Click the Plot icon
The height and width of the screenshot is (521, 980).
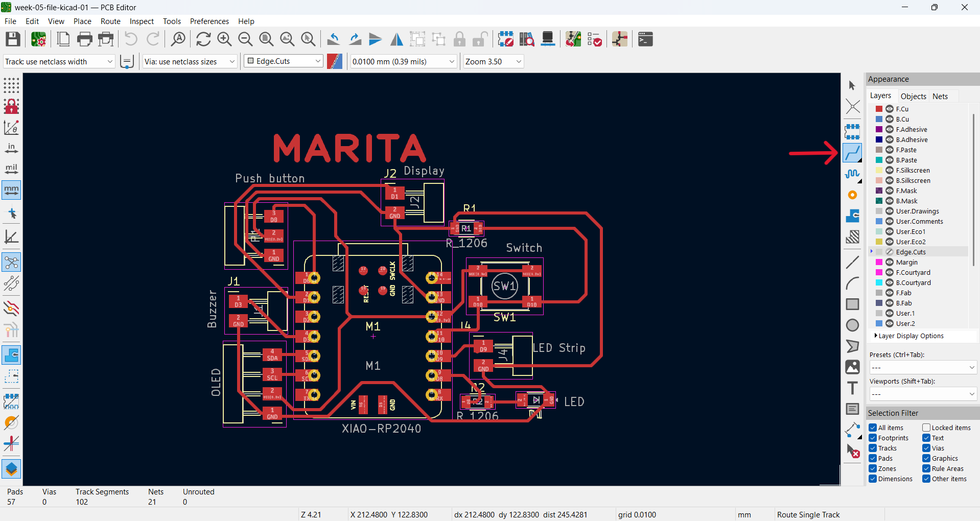pyautogui.click(x=106, y=39)
